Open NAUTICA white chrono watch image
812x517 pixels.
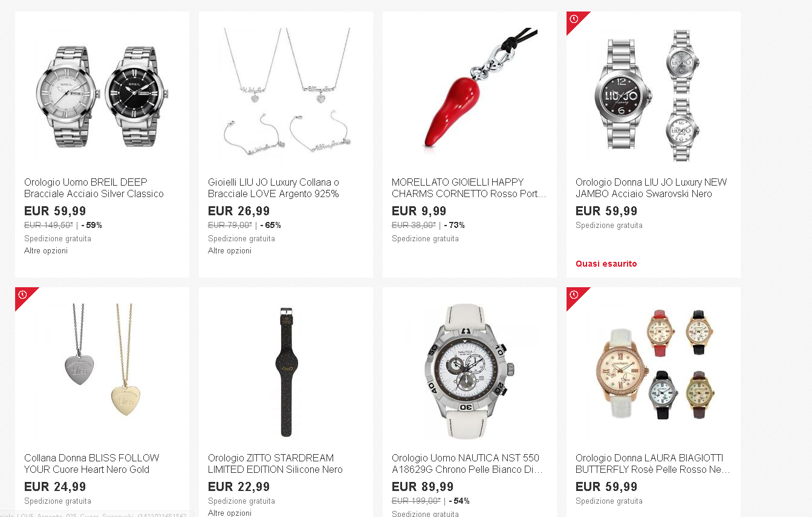[x=470, y=371]
